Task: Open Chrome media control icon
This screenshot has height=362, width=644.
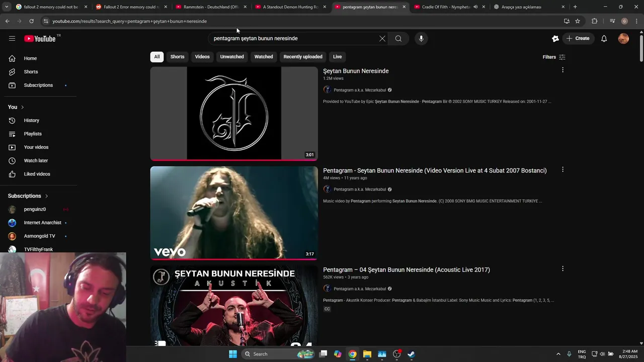Action: (x=612, y=21)
